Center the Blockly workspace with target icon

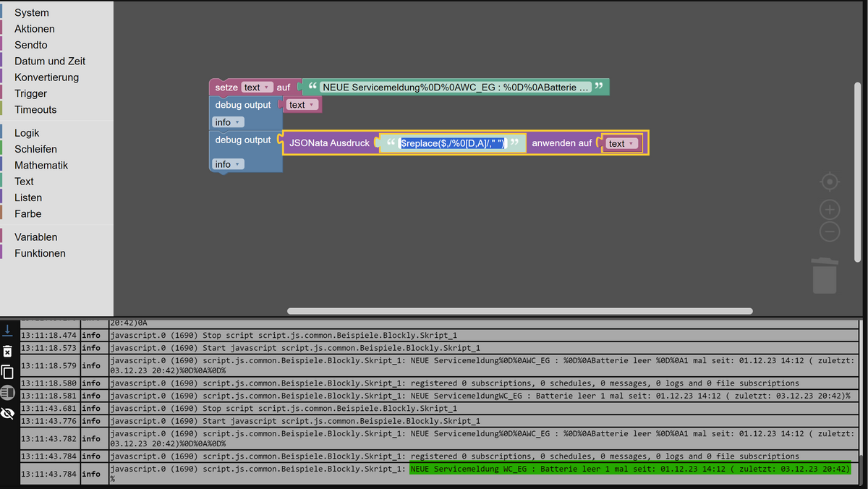830,181
